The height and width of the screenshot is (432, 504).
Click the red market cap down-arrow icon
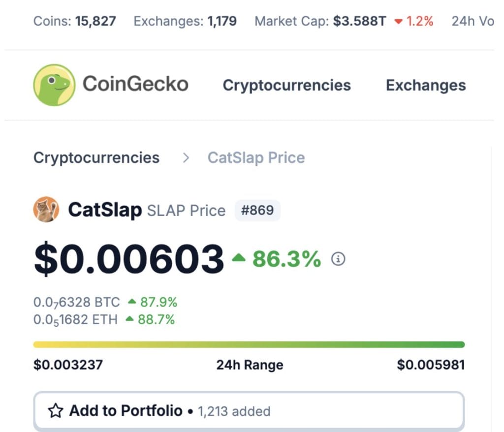[x=398, y=22]
